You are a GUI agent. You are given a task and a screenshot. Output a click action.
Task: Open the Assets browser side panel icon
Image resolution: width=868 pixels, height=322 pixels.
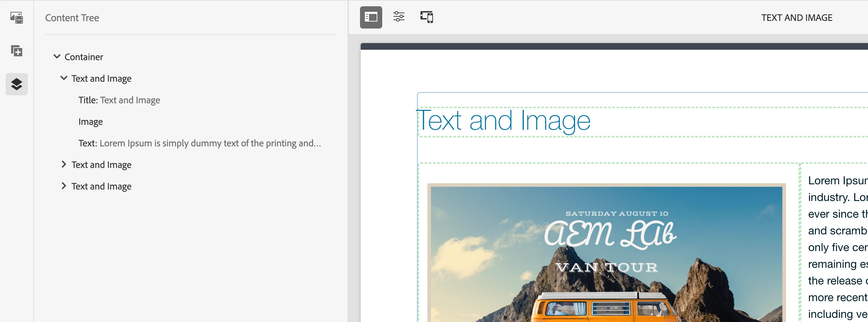point(17,18)
